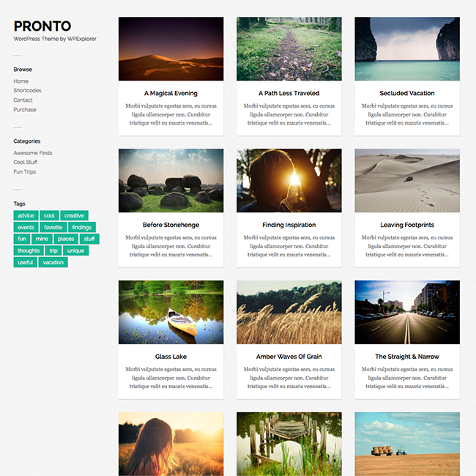Browse the Awesome Finds category

pyautogui.click(x=33, y=153)
